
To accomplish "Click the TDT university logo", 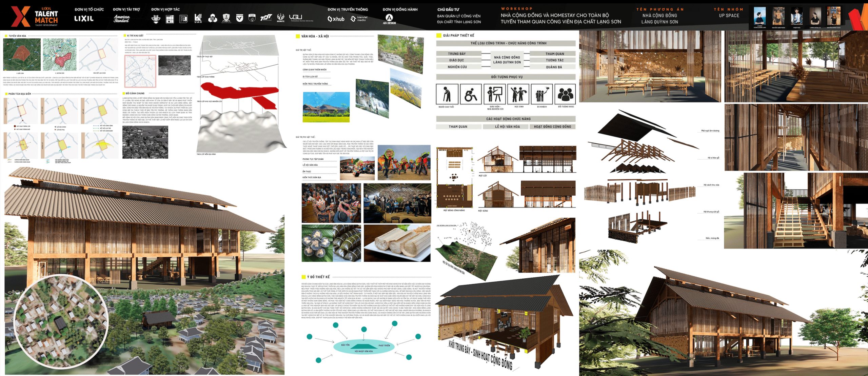I will point(266,18).
